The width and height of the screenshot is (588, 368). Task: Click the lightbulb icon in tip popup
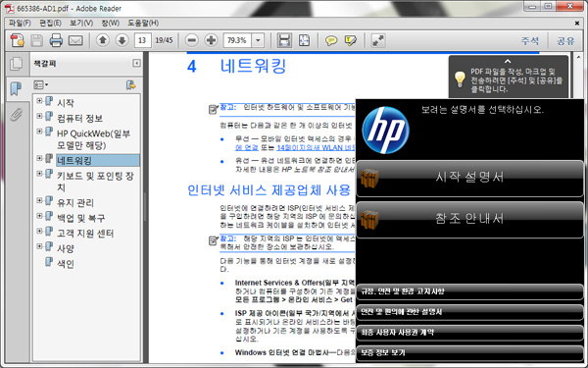point(460,79)
